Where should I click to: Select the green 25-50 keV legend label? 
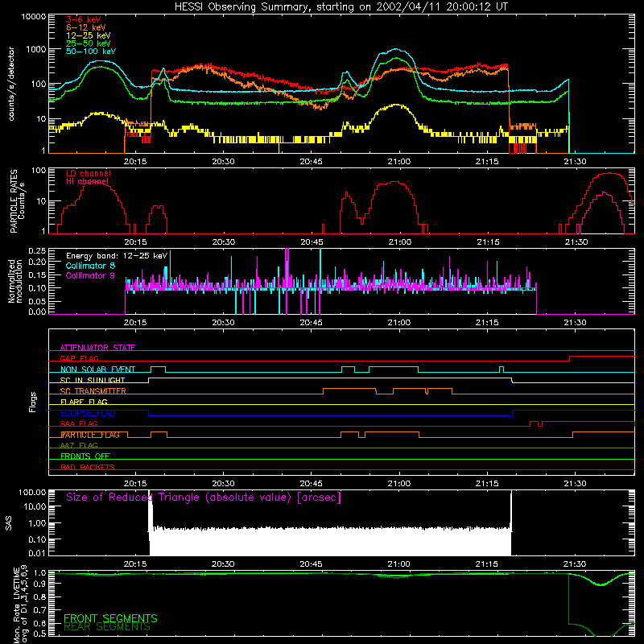coord(88,43)
